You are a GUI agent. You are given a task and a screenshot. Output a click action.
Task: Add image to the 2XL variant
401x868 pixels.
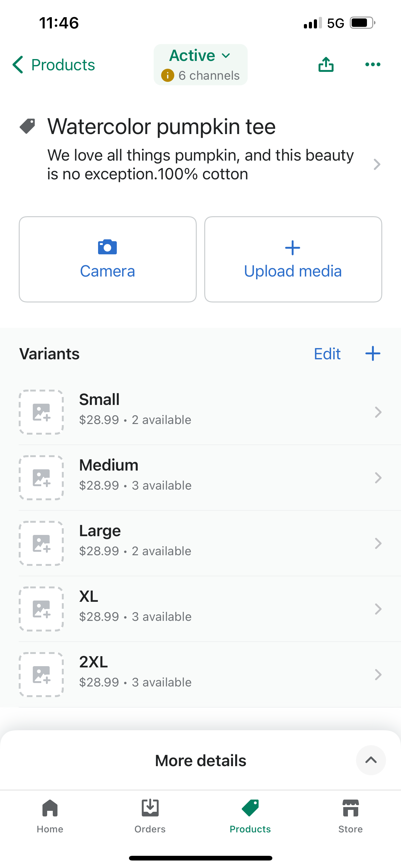click(42, 674)
